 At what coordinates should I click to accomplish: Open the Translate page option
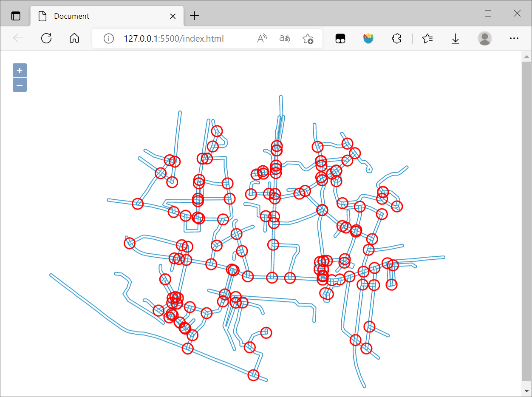point(285,39)
